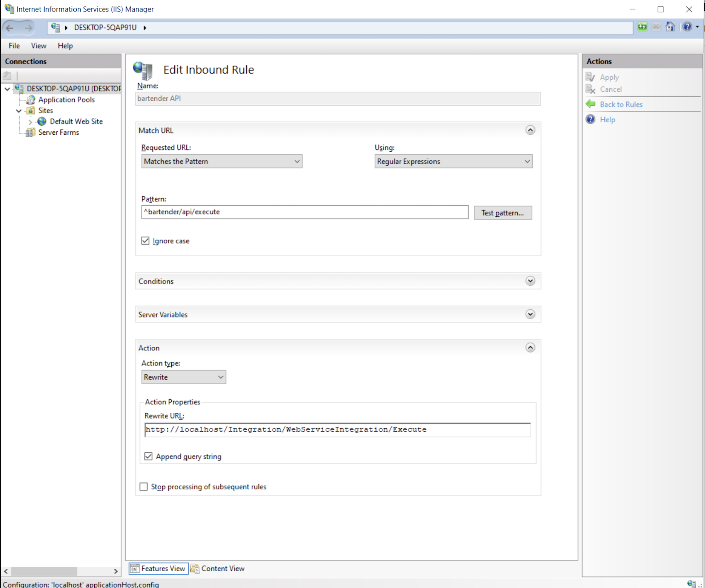Click the Home toolbar icon
Viewport: 705px width, 588px height.
(670, 27)
